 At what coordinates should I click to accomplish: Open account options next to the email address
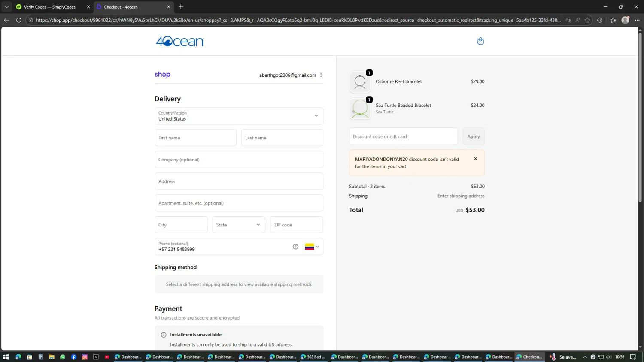click(x=321, y=75)
